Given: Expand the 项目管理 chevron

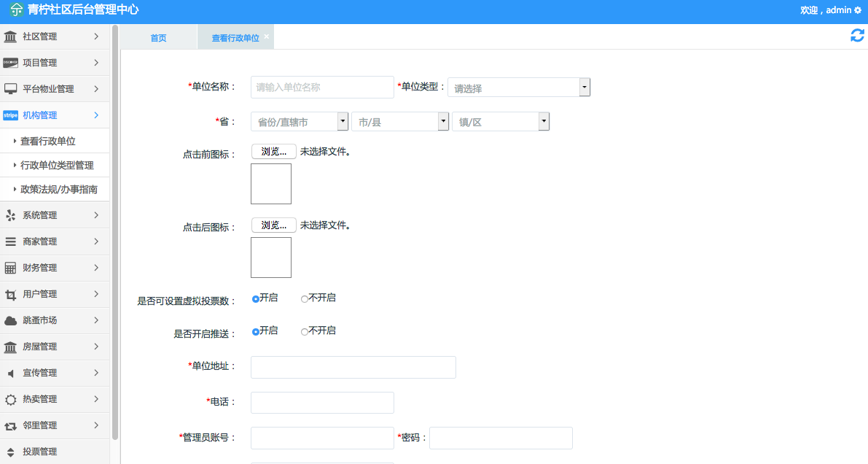Looking at the screenshot, I should coord(96,63).
